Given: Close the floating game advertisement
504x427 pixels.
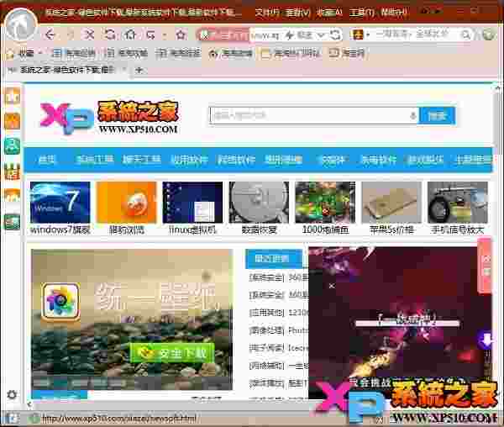Looking at the screenshot, I should [x=332, y=286].
